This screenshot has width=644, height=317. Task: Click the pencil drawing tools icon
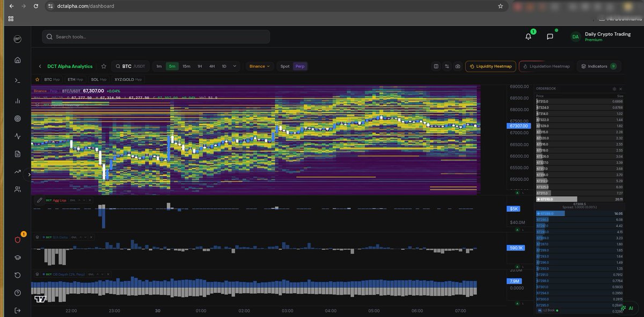pyautogui.click(x=39, y=200)
